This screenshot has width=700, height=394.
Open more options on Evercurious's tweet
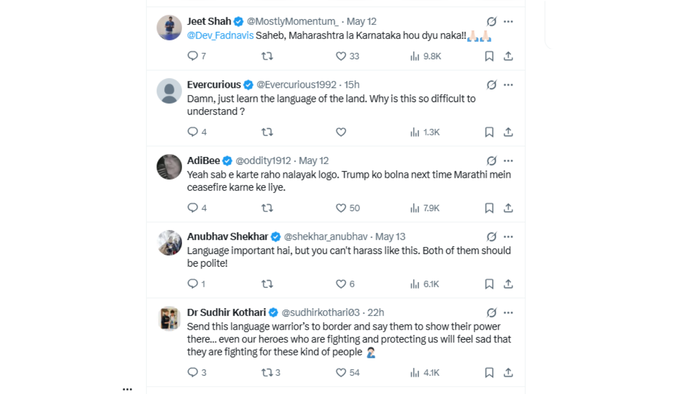tap(508, 85)
